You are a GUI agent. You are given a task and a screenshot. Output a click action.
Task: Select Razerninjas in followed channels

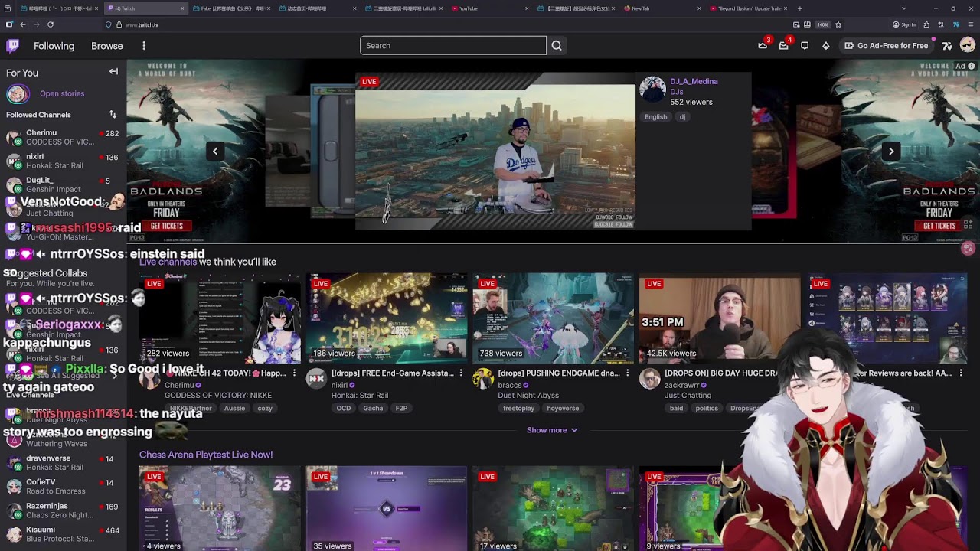tap(63, 510)
